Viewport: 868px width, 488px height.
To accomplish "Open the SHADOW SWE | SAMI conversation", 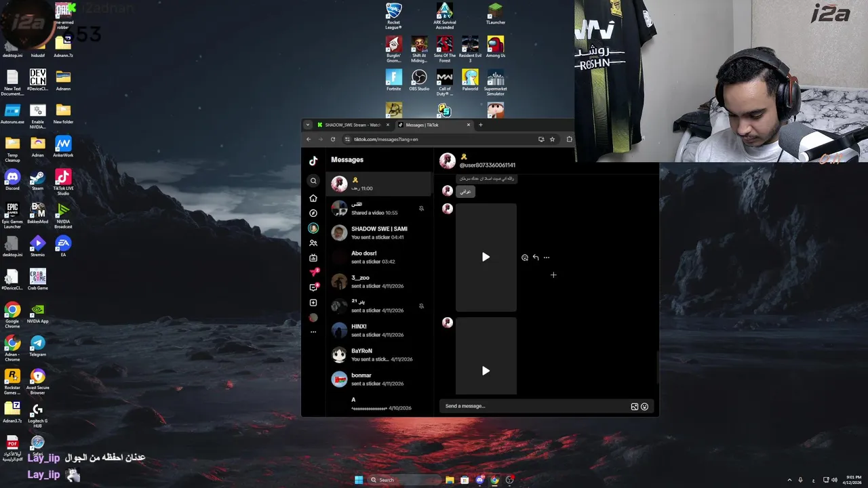I will pyautogui.click(x=378, y=232).
